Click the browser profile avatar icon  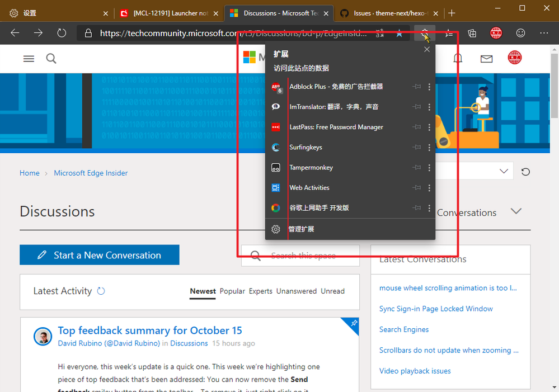point(496,33)
